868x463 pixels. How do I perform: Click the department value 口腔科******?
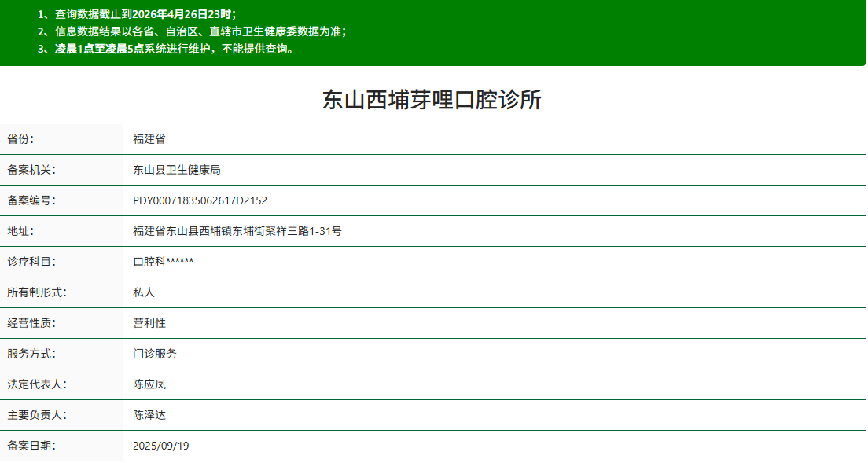click(163, 261)
